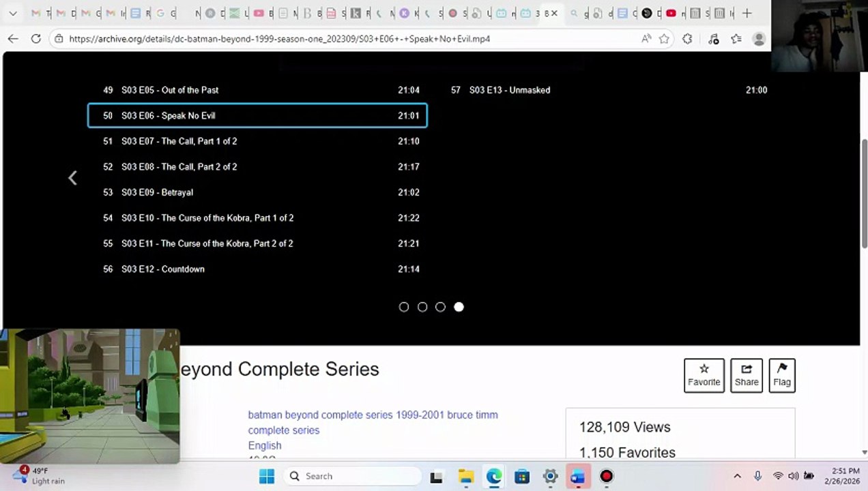Open the English language link
This screenshot has height=491, width=868.
pos(265,445)
